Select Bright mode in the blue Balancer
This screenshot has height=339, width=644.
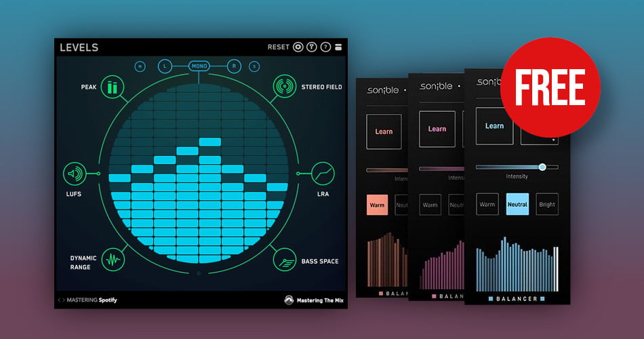pyautogui.click(x=547, y=204)
